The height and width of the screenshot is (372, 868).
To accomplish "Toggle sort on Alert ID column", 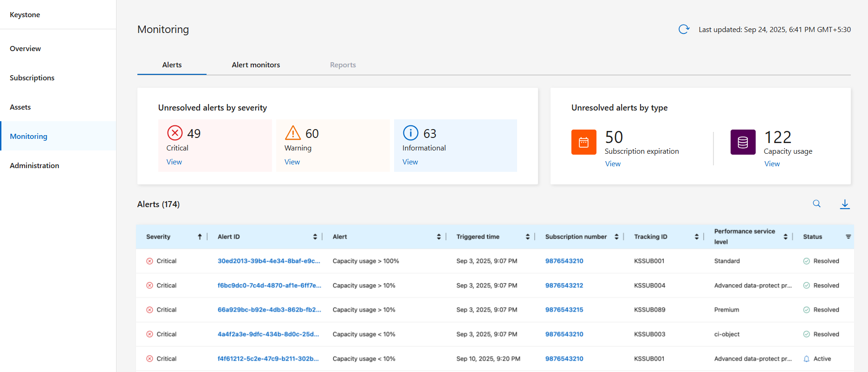I will 315,237.
